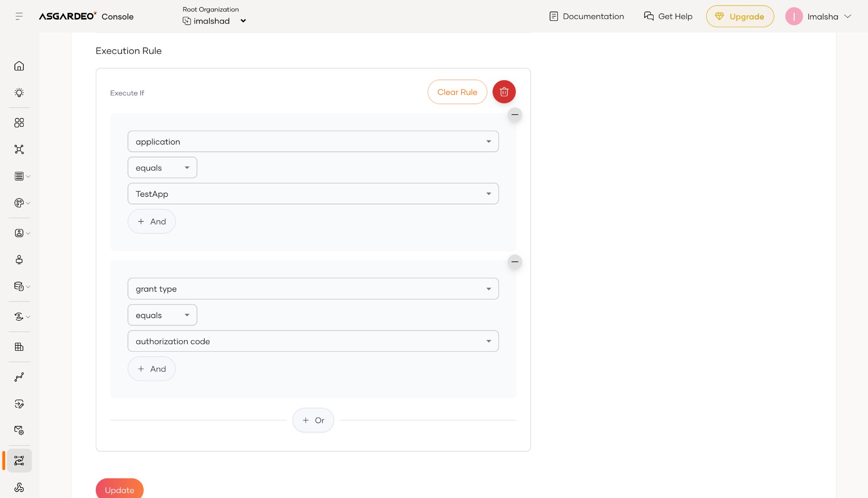Click the Clear Rule button
This screenshot has width=868, height=498.
(457, 92)
